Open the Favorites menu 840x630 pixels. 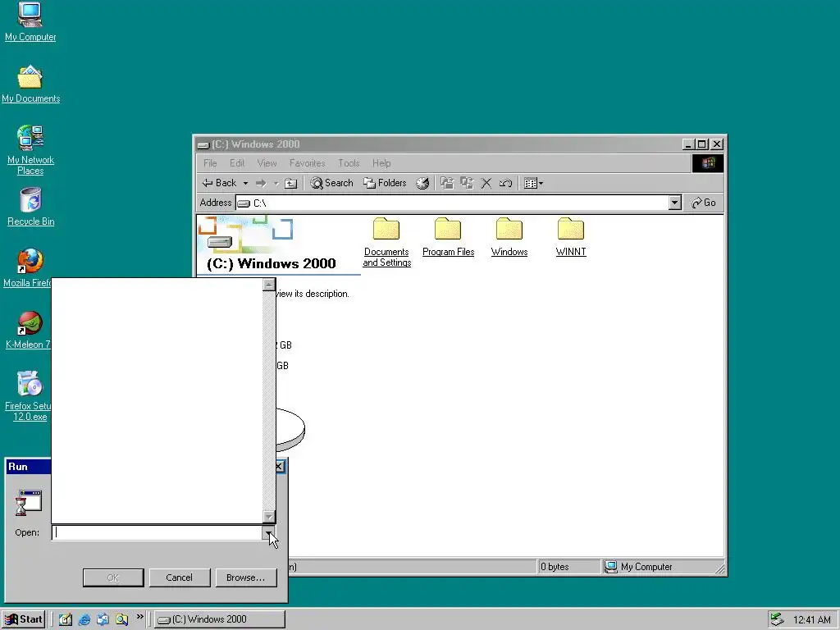click(307, 163)
